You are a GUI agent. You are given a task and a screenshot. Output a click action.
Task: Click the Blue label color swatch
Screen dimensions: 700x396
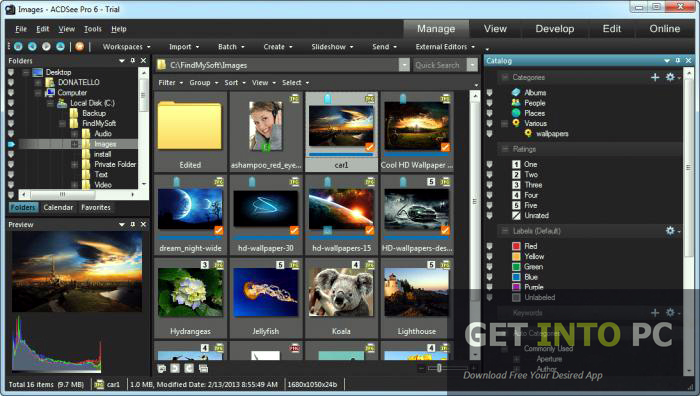pos(516,277)
